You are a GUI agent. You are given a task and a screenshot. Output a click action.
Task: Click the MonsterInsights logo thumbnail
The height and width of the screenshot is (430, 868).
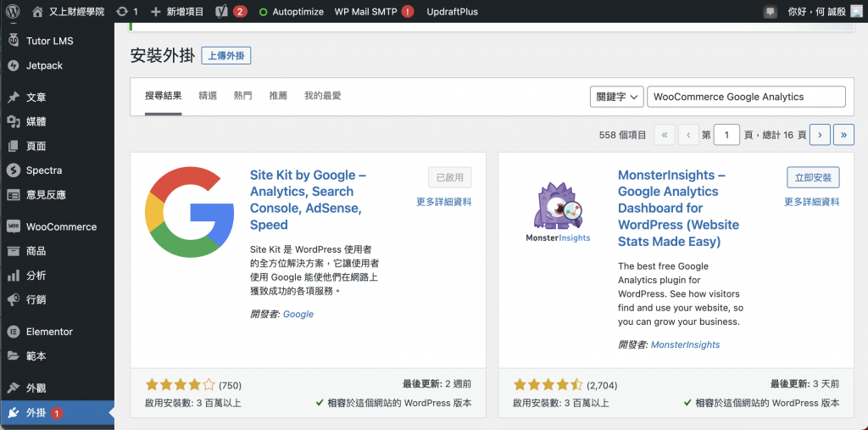(x=558, y=213)
